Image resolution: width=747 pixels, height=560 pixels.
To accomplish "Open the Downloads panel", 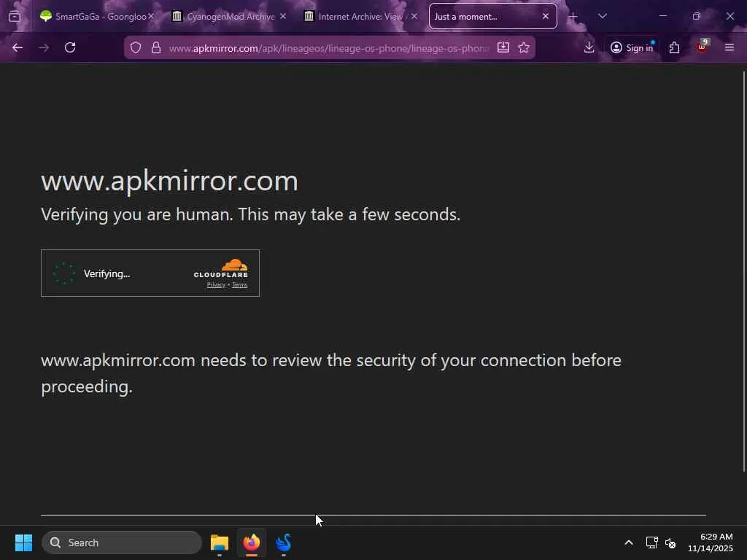I will pyautogui.click(x=589, y=47).
